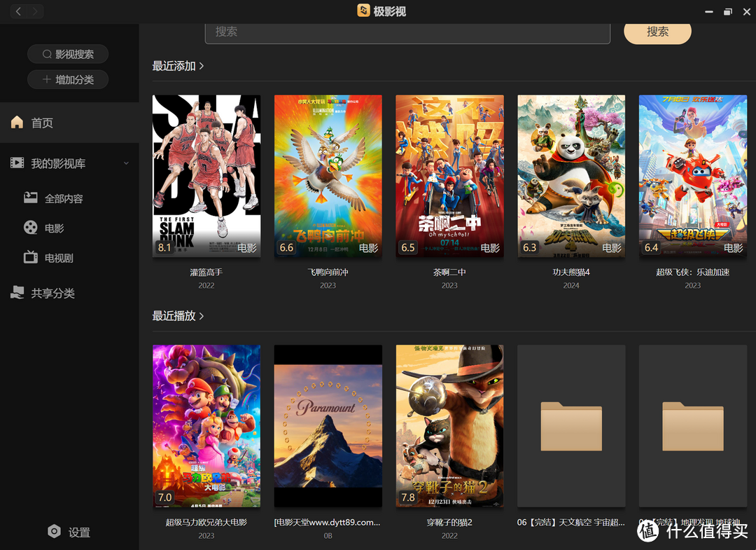Screen dimensions: 756x550
Task: Open the 穿靴子的猫2 poster
Action: (449, 425)
